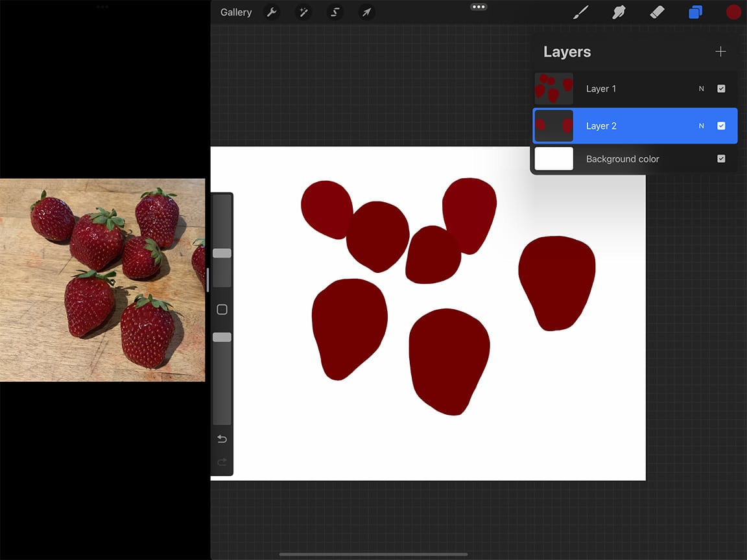Tap the undo arrow button
This screenshot has height=560, width=747.
click(x=222, y=439)
